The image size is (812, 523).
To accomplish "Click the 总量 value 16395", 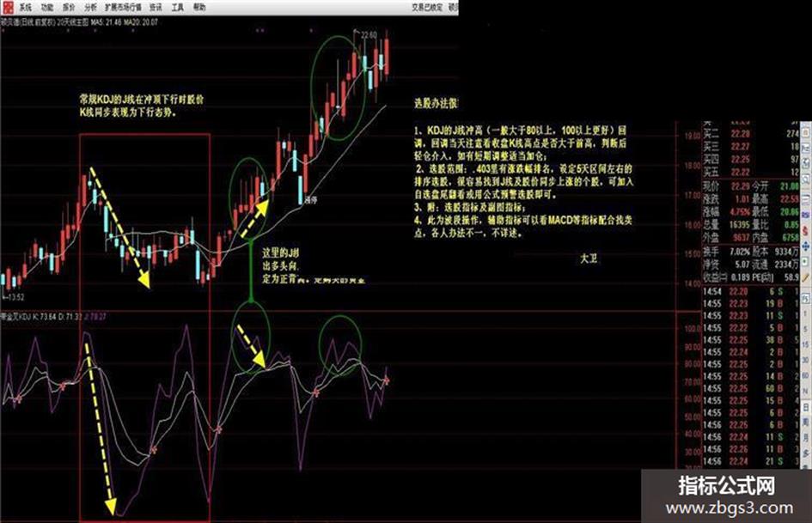I will (739, 225).
